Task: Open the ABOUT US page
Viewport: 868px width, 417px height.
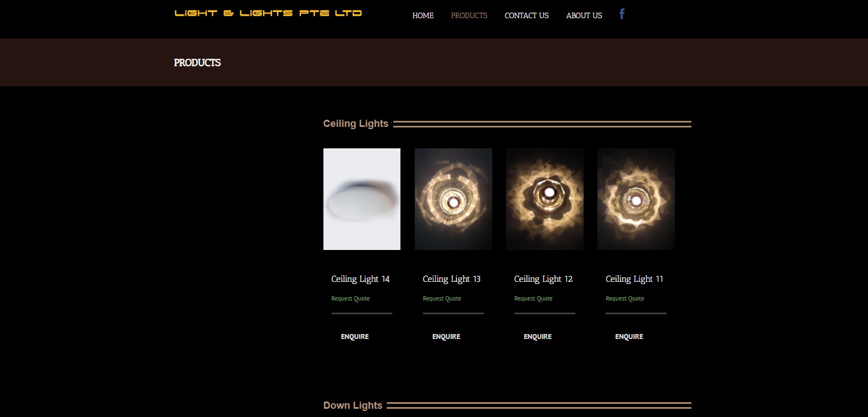Action: (584, 15)
